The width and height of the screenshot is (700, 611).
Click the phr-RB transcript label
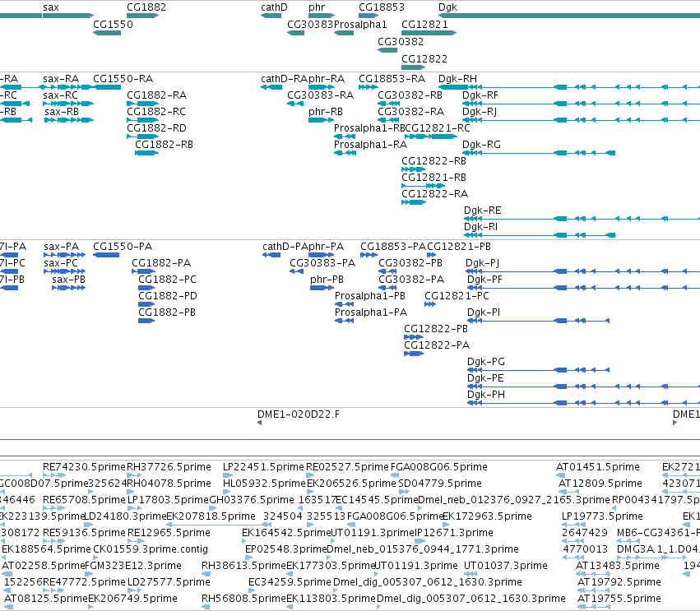326,112
